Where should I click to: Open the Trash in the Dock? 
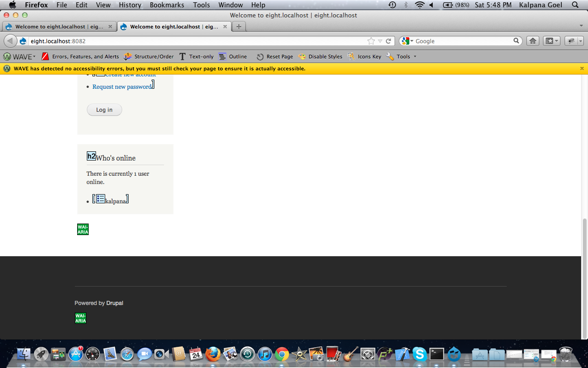(566, 354)
